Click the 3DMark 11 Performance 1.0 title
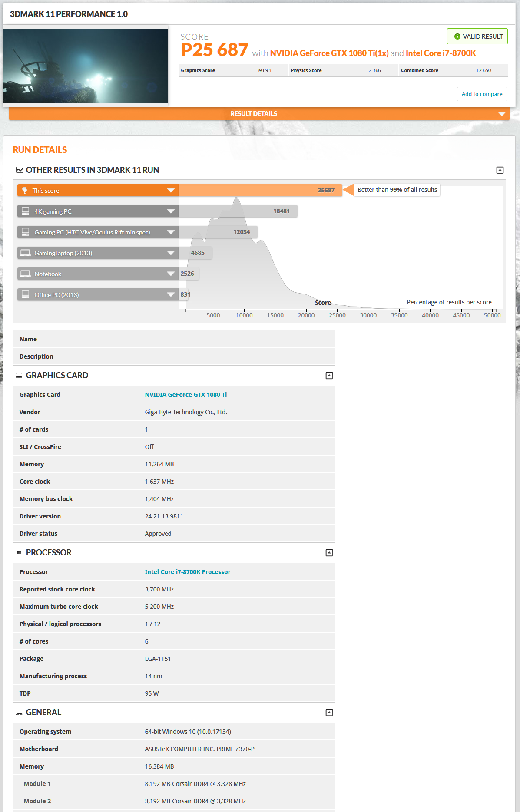 tap(69, 14)
